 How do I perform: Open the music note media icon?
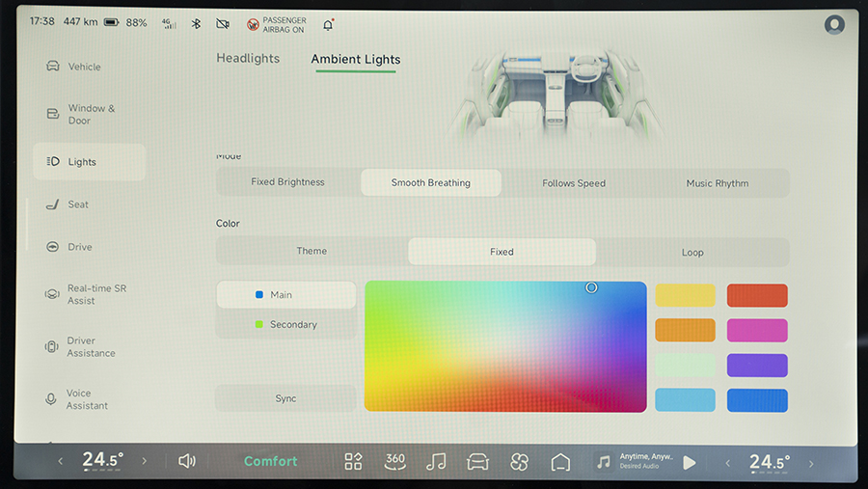point(436,461)
